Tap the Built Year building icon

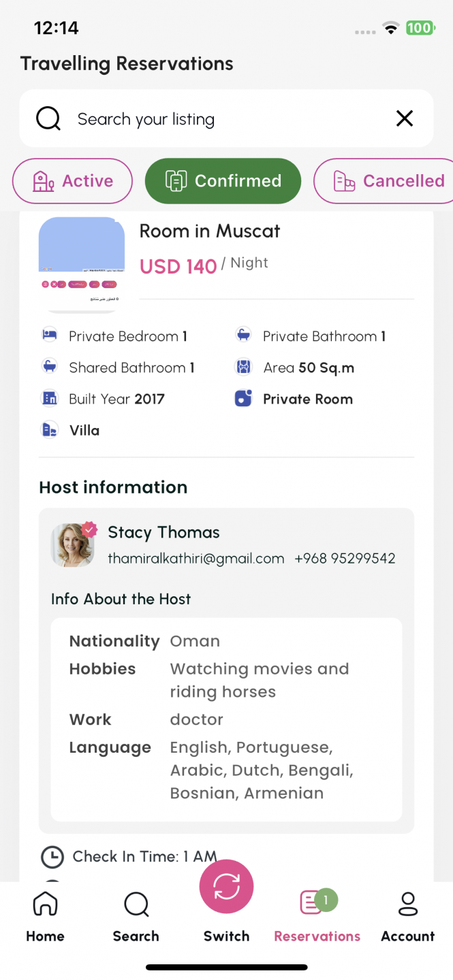(x=50, y=399)
